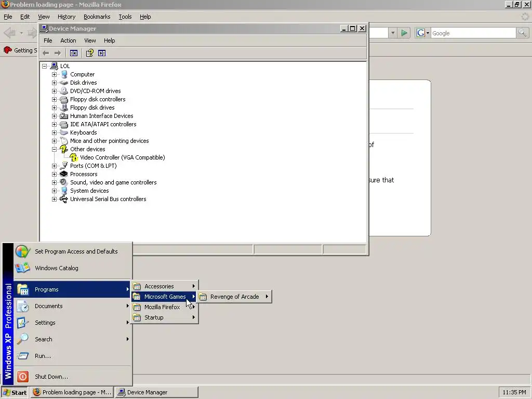Viewport: 532px width, 399px height.
Task: Select the Ports (COM & LPT) icon
Action: (64, 166)
